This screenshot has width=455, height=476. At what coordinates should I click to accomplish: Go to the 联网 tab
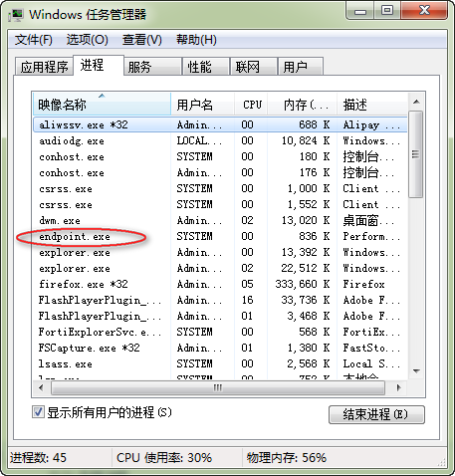pos(254,67)
